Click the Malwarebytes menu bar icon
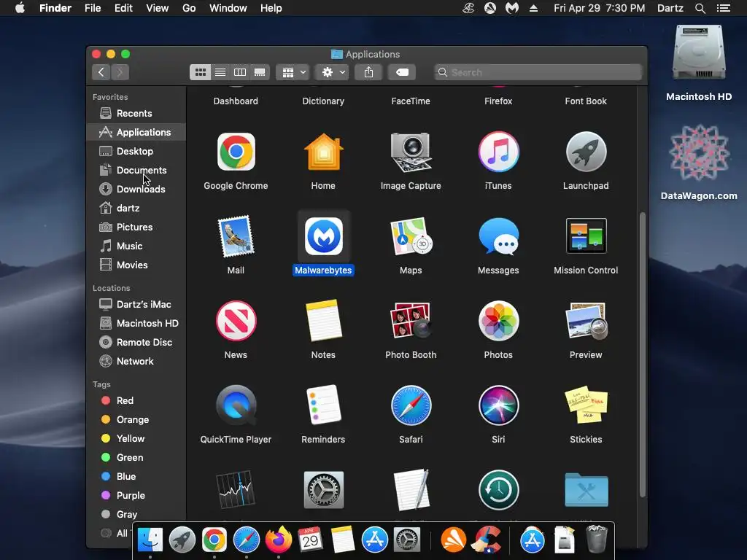747x560 pixels. 511,8
